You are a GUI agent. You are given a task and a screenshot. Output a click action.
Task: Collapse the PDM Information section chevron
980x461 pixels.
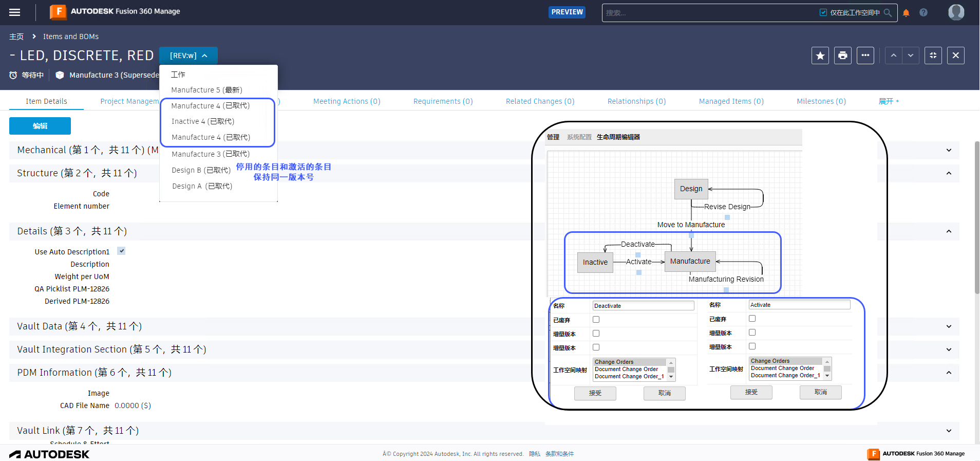coord(949,373)
